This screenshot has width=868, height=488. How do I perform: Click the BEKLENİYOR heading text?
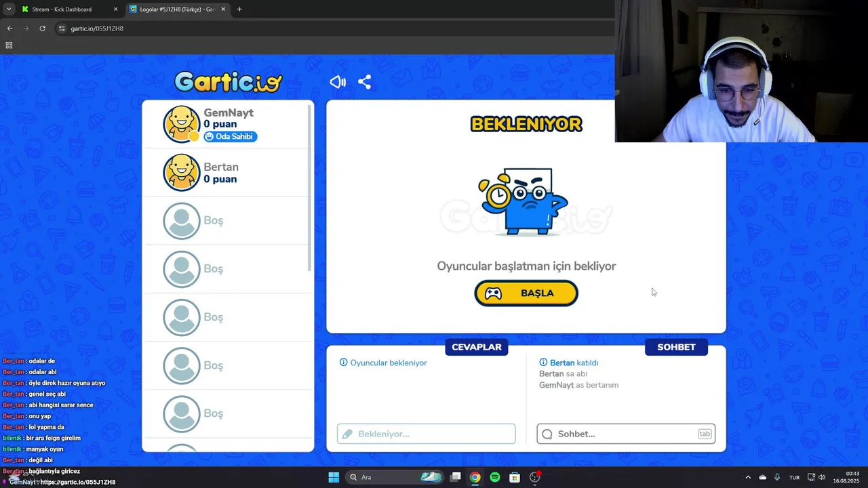click(x=526, y=124)
